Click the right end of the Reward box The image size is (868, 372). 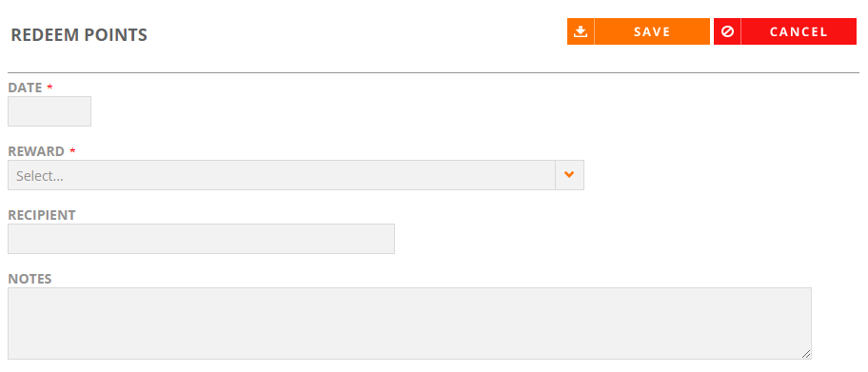pos(569,175)
